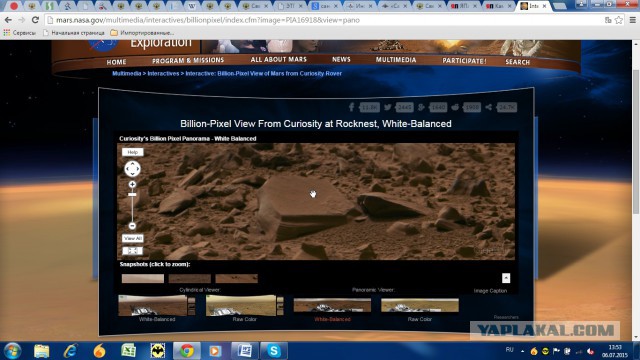Click the Batman icon on taskbar
The width and height of the screenshot is (640, 360).
(158, 351)
